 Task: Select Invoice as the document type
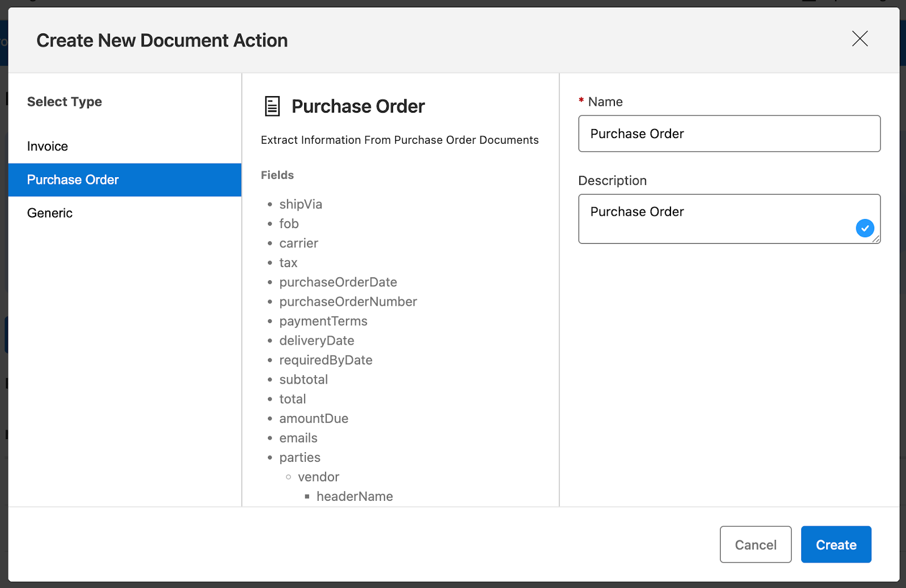point(47,145)
